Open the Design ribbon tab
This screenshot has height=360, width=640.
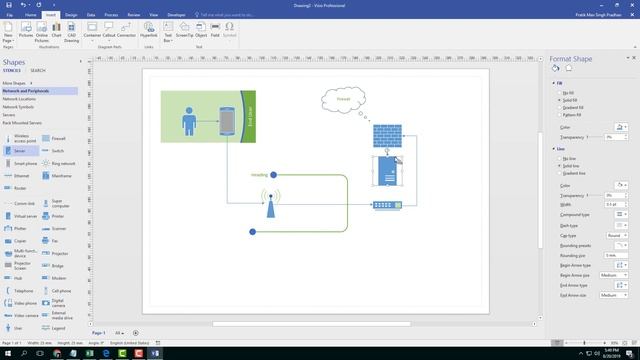coord(71,15)
